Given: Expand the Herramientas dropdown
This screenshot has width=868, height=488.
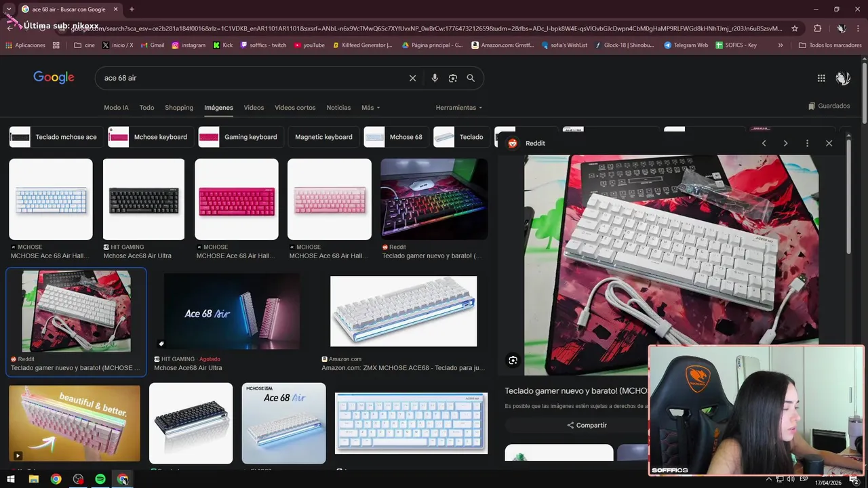Looking at the screenshot, I should click(x=459, y=108).
